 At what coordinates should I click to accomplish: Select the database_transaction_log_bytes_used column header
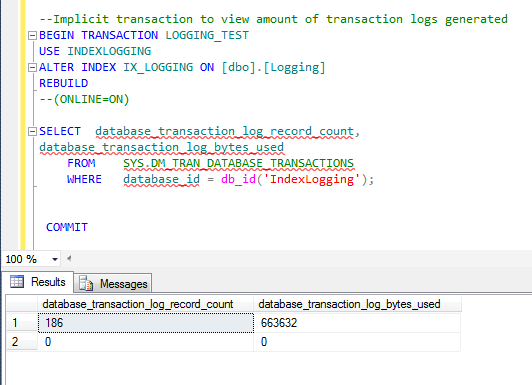pyautogui.click(x=357, y=304)
